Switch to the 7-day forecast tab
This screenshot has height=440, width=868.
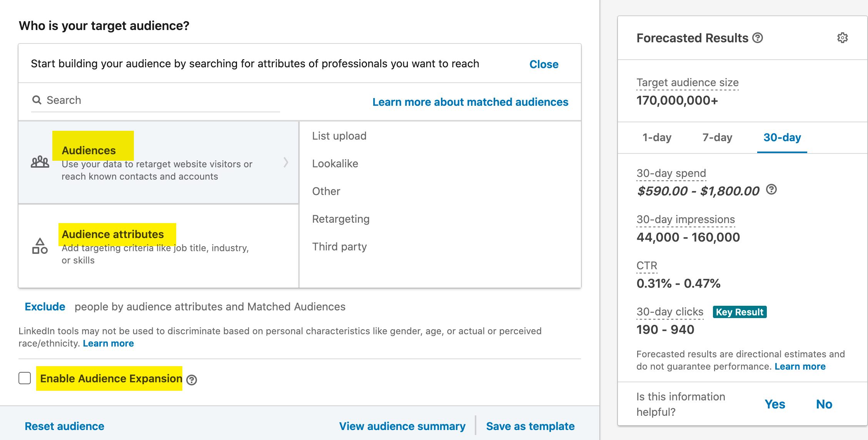pyautogui.click(x=718, y=137)
